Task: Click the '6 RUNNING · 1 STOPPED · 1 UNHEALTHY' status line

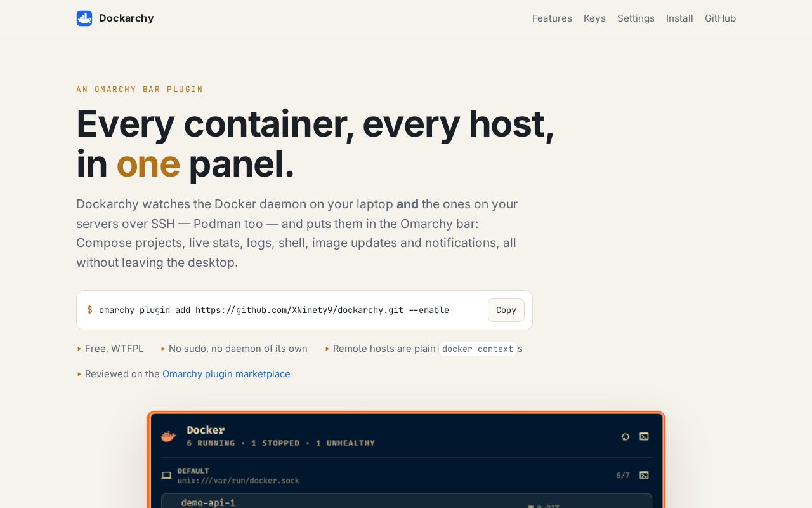Action: [280, 443]
